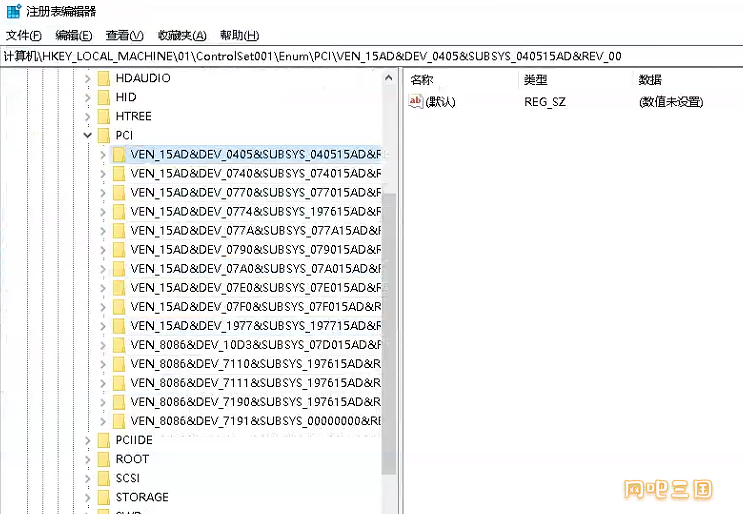
Task: Click folder icon of VEN_15AD&DEV_077A key
Action: pos(119,231)
